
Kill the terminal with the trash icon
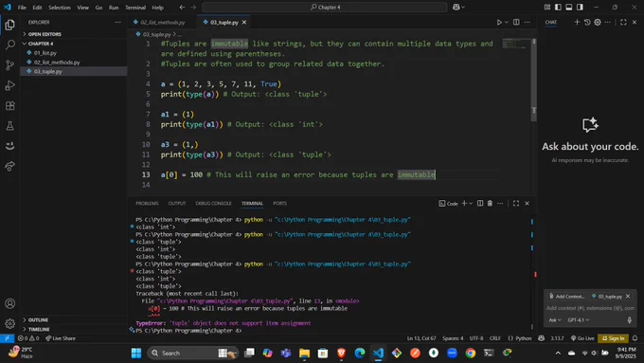coord(490,203)
